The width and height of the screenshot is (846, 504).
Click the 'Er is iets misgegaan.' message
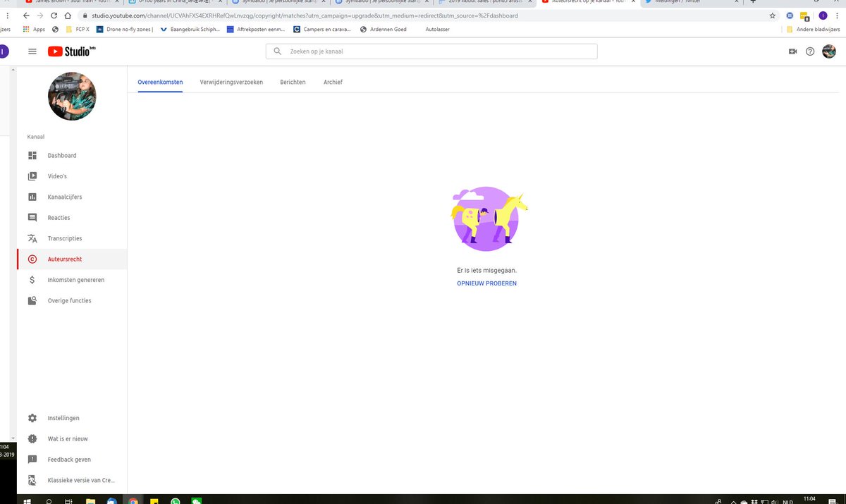(x=486, y=270)
